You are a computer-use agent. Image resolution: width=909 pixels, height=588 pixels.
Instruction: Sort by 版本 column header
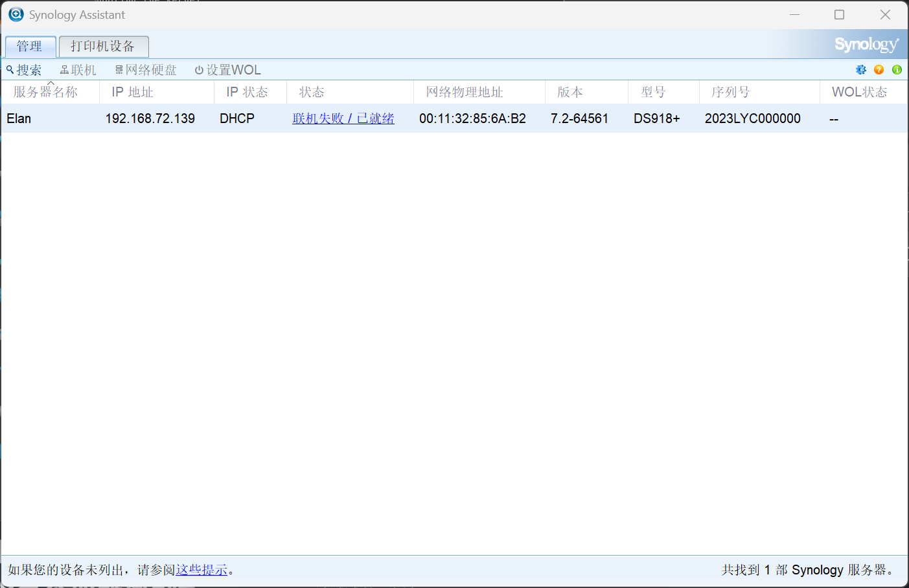click(570, 93)
